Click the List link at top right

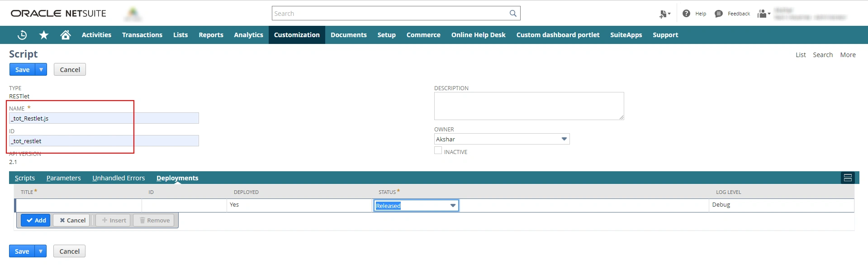801,55
